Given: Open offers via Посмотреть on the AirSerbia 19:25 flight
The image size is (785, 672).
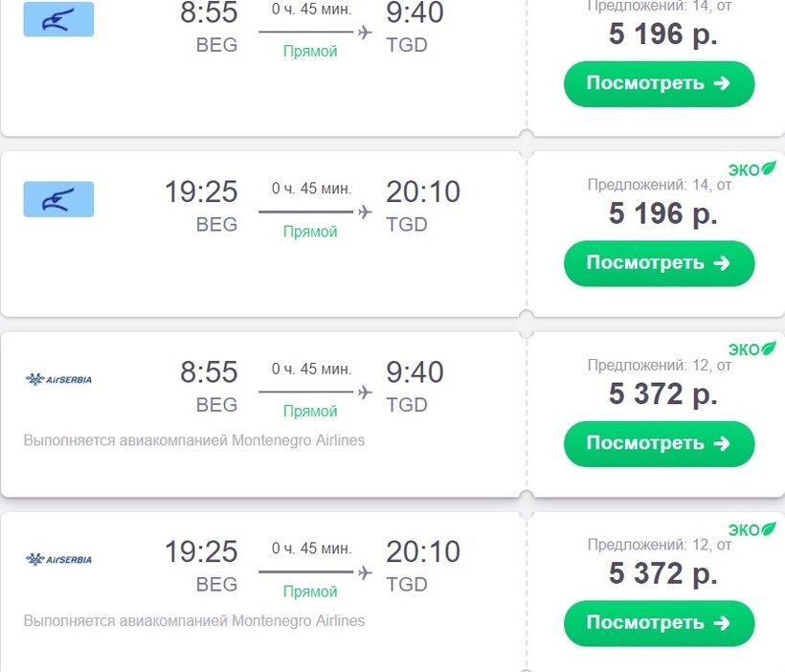Looking at the screenshot, I should [x=659, y=623].
